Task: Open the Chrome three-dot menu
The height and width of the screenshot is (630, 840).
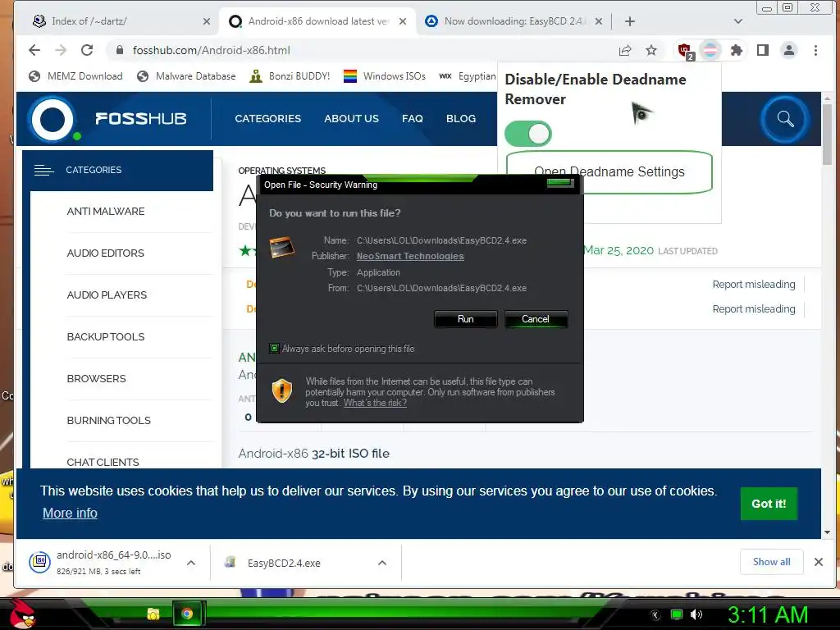Action: coord(815,50)
